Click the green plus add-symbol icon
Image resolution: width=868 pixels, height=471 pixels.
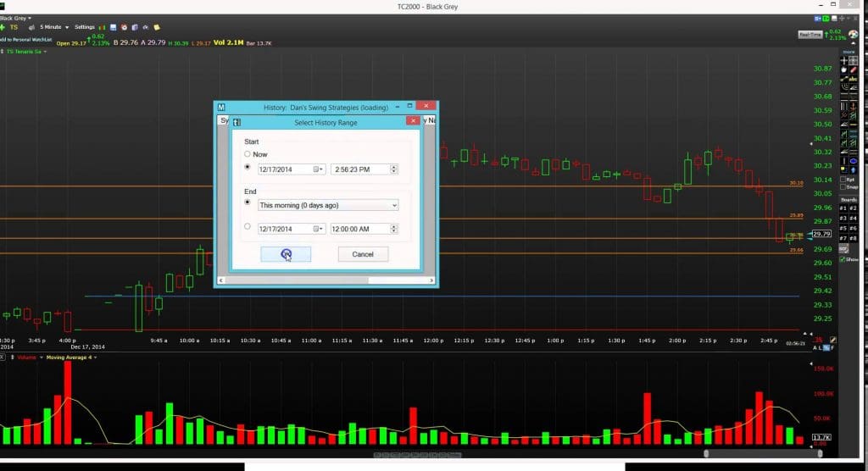pyautogui.click(x=3, y=27)
